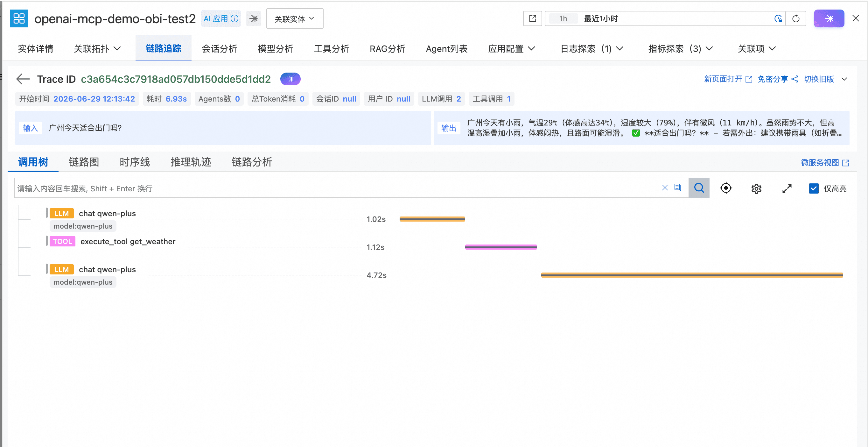Click the blue search magnifier button
The height and width of the screenshot is (447, 868).
point(699,188)
